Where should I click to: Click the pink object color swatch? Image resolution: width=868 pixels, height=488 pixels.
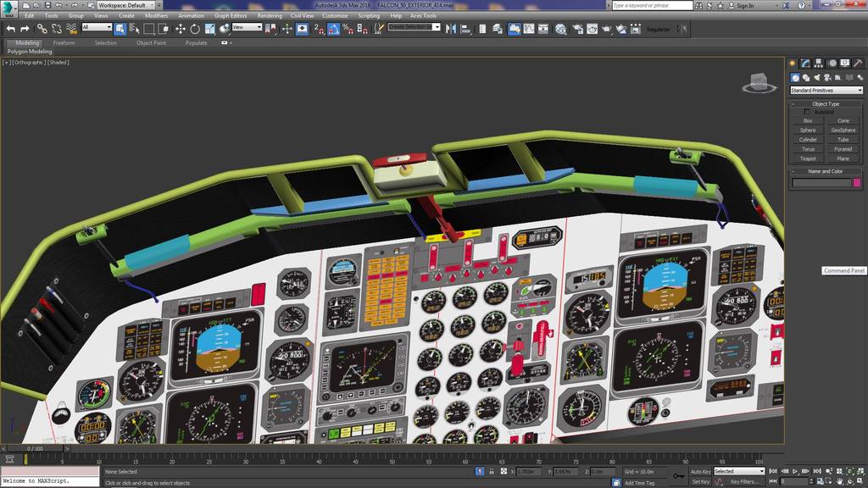click(x=857, y=182)
